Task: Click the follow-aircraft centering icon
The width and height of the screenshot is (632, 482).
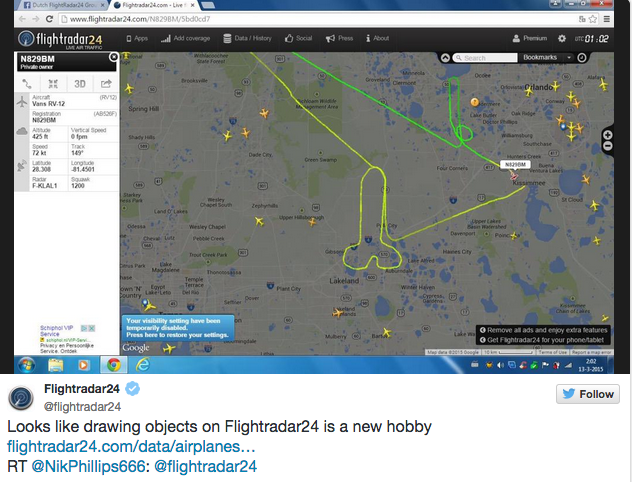Action: pos(53,84)
